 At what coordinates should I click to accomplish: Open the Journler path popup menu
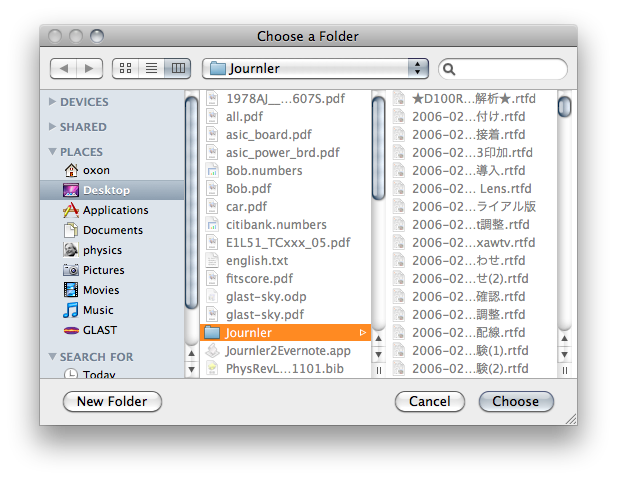pyautogui.click(x=315, y=68)
